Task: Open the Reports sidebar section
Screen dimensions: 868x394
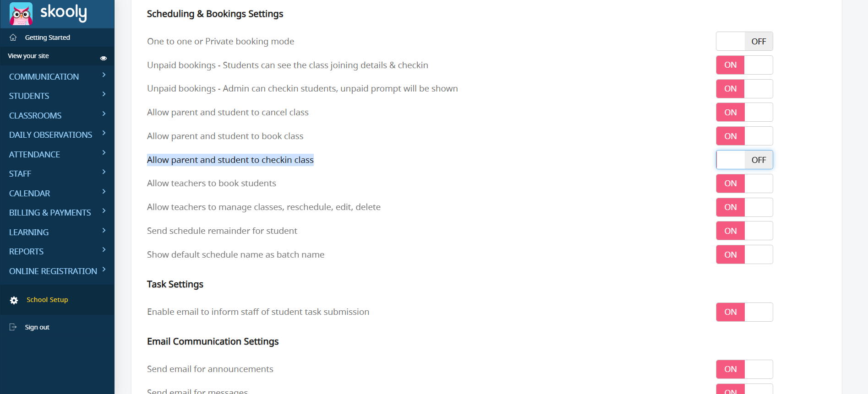Action: tap(26, 252)
